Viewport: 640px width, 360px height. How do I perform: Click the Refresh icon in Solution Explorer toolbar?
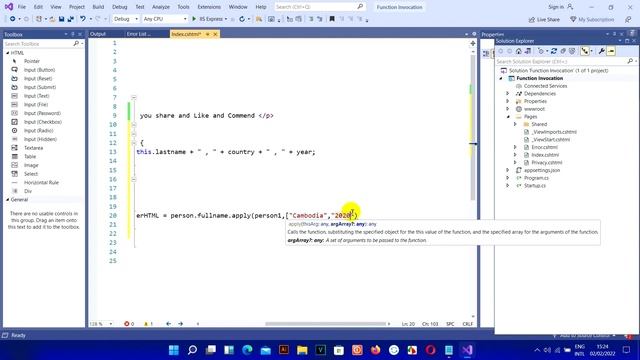click(x=554, y=51)
